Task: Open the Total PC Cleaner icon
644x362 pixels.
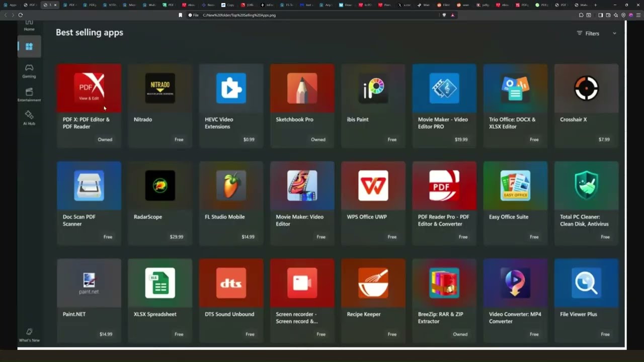Action: 586,186
